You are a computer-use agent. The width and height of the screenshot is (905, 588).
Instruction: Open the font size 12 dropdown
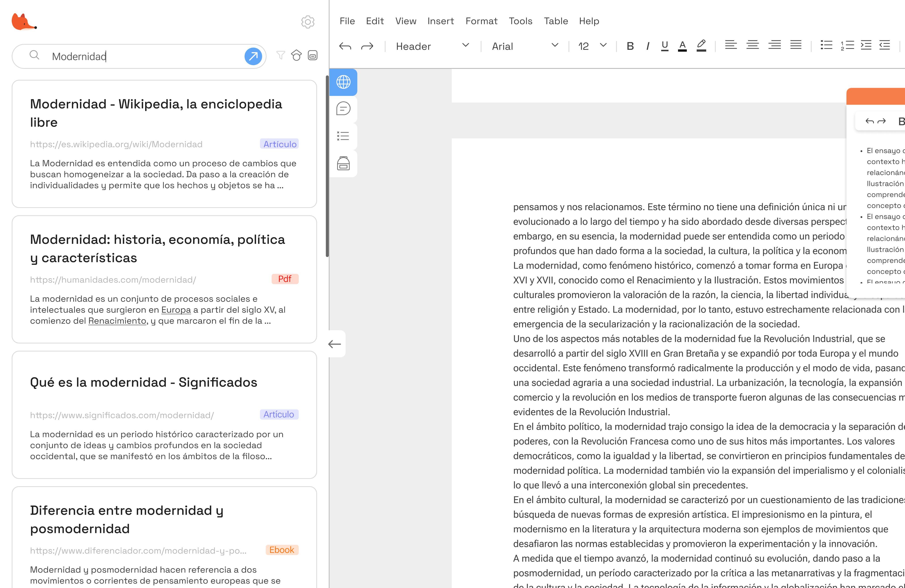592,46
